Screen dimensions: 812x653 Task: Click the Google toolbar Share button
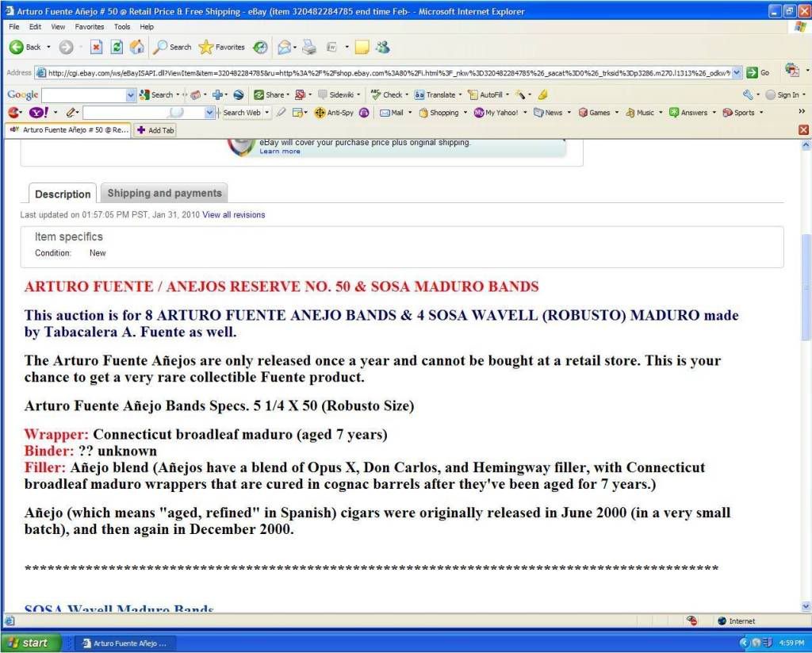point(269,95)
